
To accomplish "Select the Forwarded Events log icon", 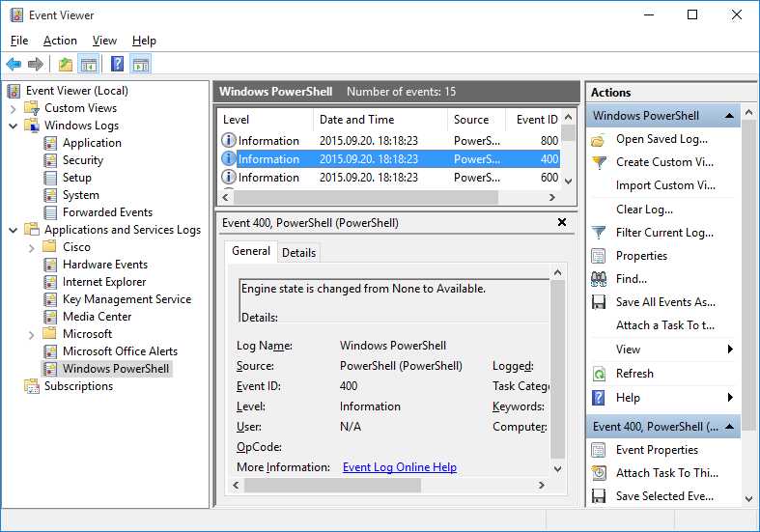I will click(50, 212).
